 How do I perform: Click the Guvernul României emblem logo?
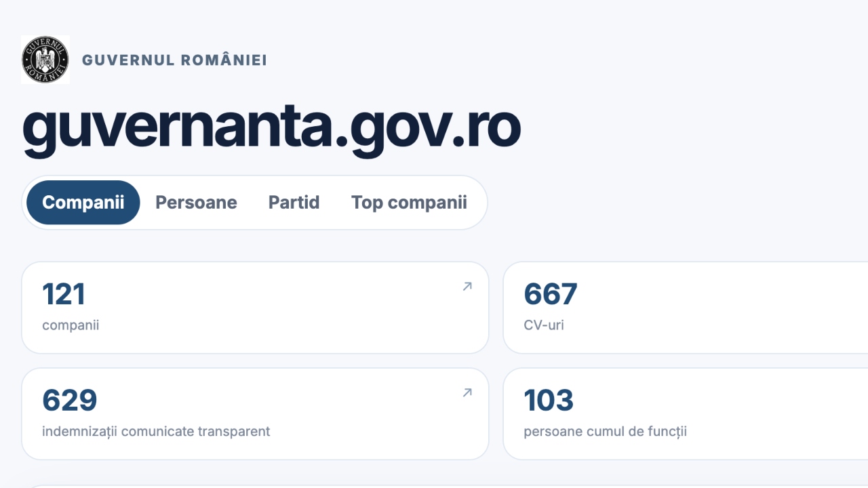pyautogui.click(x=45, y=60)
